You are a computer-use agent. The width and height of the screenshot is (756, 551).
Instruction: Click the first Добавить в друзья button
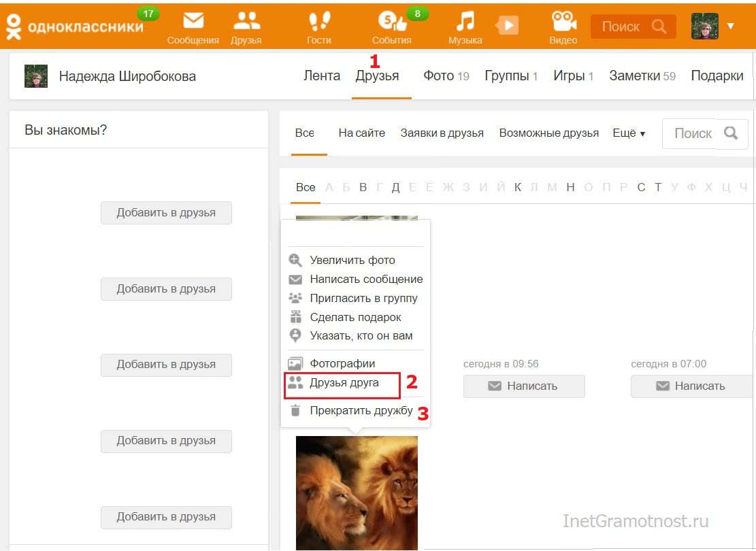click(166, 213)
